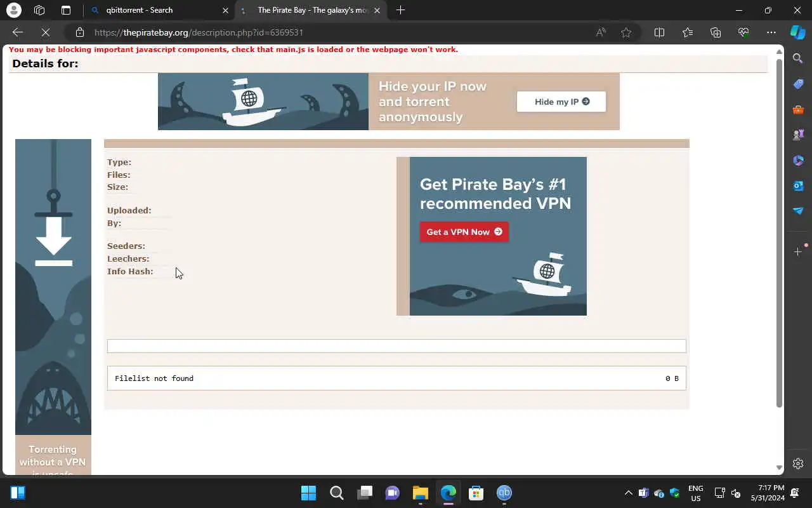Open sidebar Drop paper plane icon
This screenshot has width=812, height=508.
pos(798,211)
